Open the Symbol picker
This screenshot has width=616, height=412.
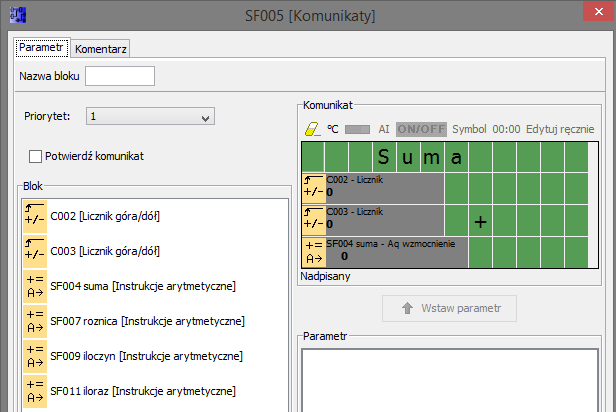469,129
